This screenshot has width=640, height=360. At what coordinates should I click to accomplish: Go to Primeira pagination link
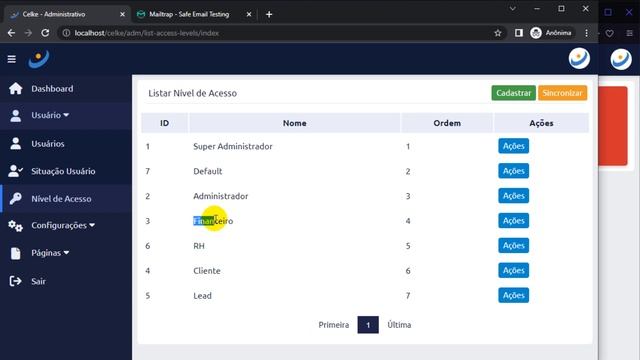coord(333,325)
